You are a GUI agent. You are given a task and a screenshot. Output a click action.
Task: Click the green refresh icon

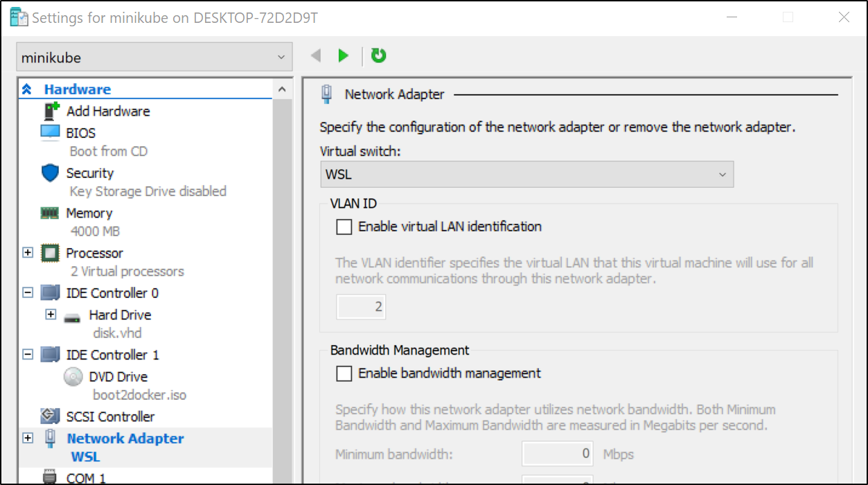(x=378, y=55)
